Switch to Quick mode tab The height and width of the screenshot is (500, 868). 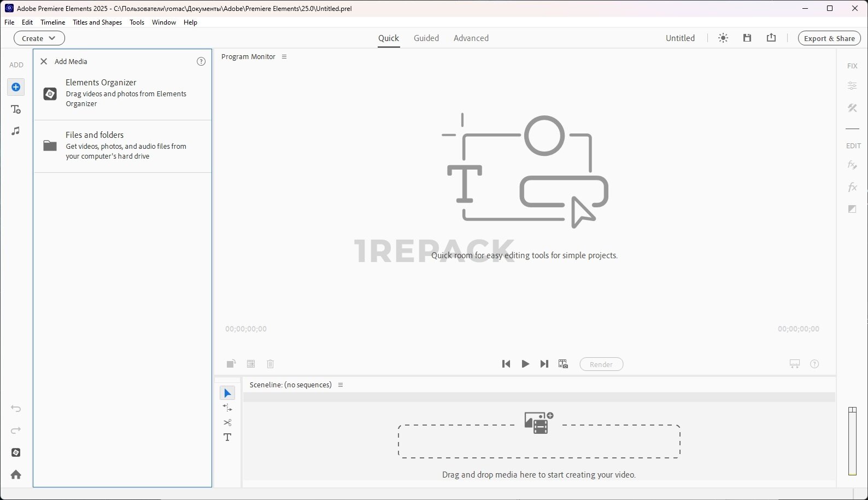389,38
